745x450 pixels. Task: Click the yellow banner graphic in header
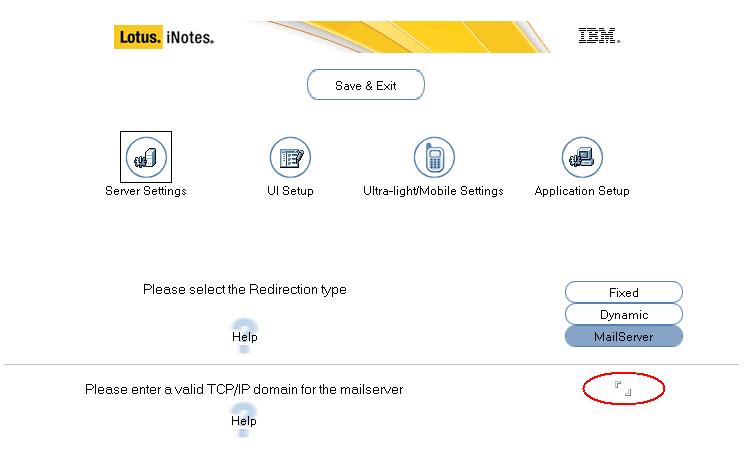pyautogui.click(x=399, y=37)
